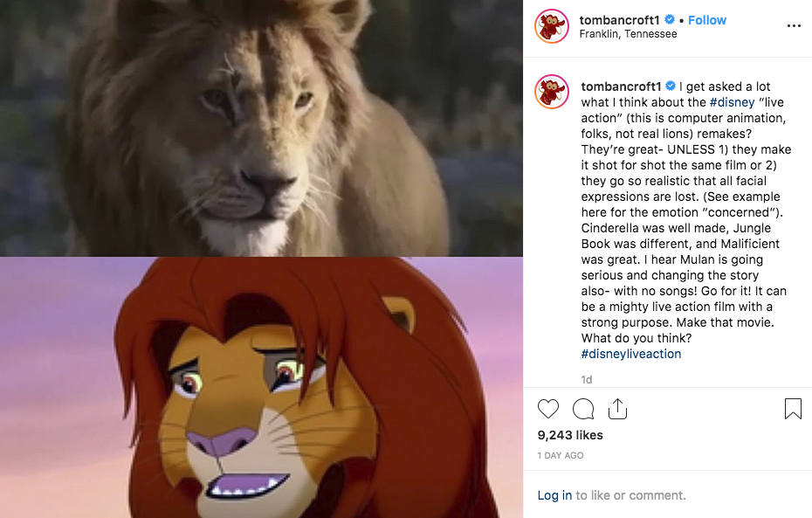The height and width of the screenshot is (518, 812).
Task: Click the Log in link
Action: 554,495
